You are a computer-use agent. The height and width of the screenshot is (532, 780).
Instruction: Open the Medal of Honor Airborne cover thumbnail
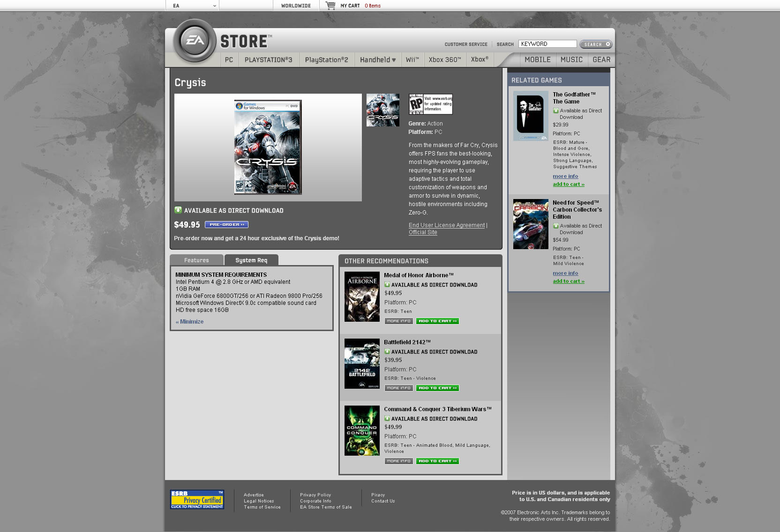point(362,297)
